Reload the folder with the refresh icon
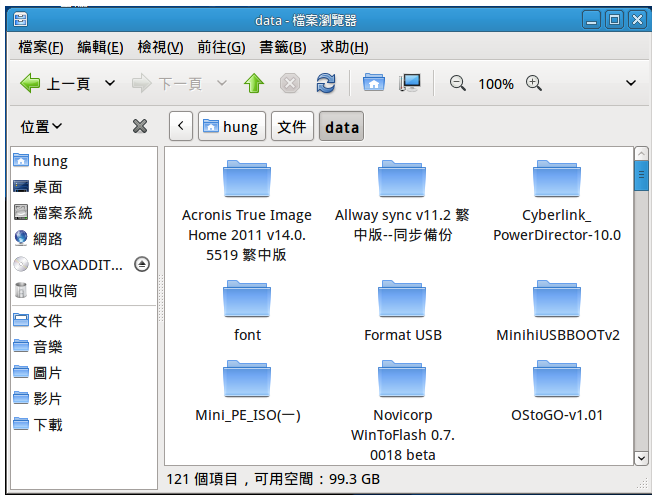The height and width of the screenshot is (500, 658). point(326,83)
